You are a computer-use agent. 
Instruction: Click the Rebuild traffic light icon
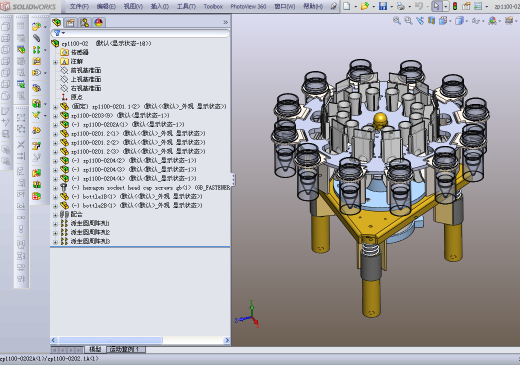click(x=455, y=6)
